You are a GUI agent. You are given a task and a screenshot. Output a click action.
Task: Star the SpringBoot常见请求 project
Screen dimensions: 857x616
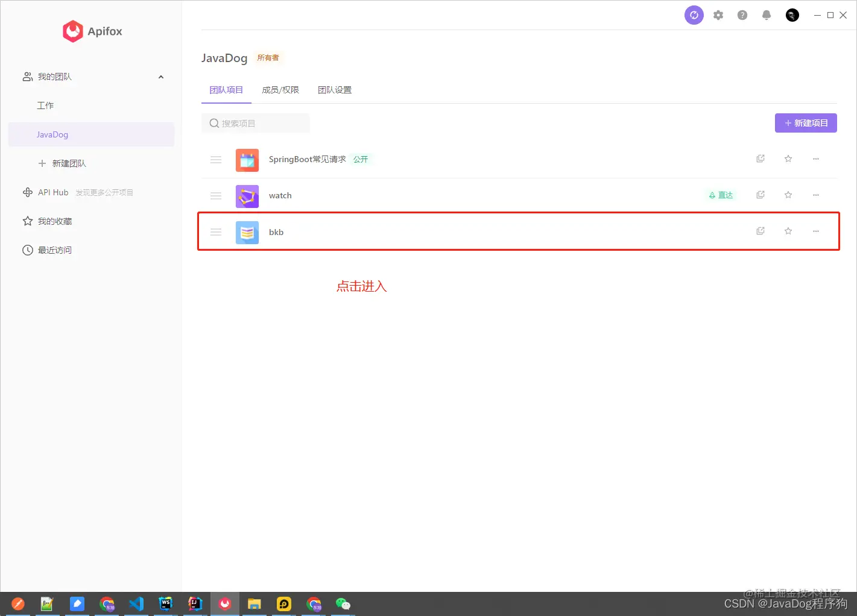click(x=788, y=159)
